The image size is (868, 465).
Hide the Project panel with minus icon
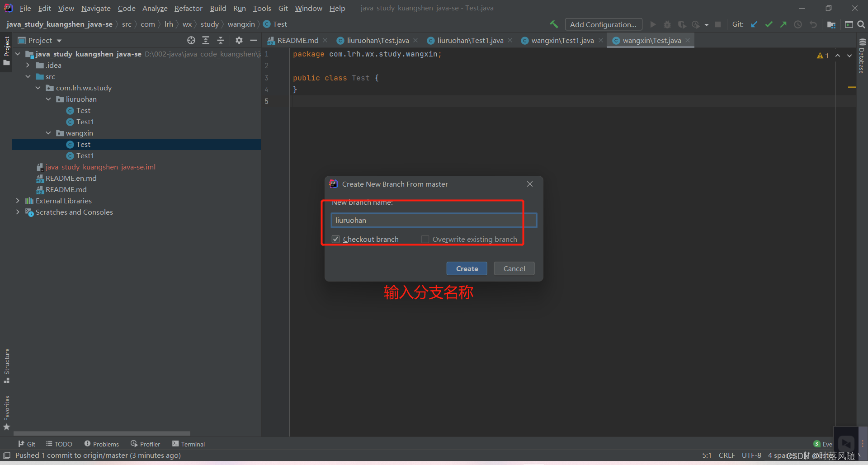254,40
